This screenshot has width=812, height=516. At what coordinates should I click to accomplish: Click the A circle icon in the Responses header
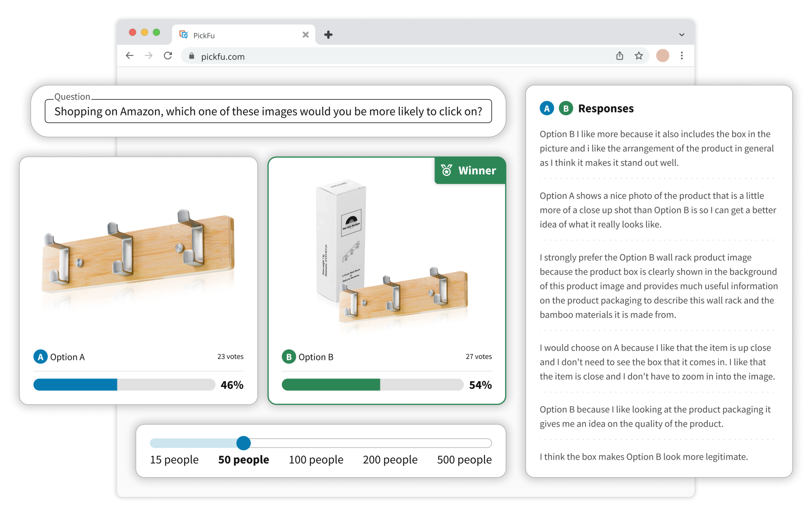[x=546, y=108]
